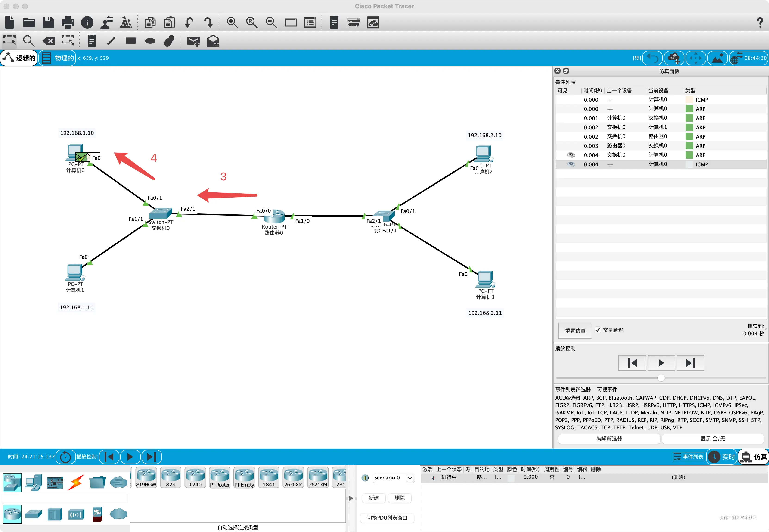Image resolution: width=769 pixels, height=532 pixels.
Task: Click the ICMP color swatch at 0.000
Action: [x=689, y=100]
